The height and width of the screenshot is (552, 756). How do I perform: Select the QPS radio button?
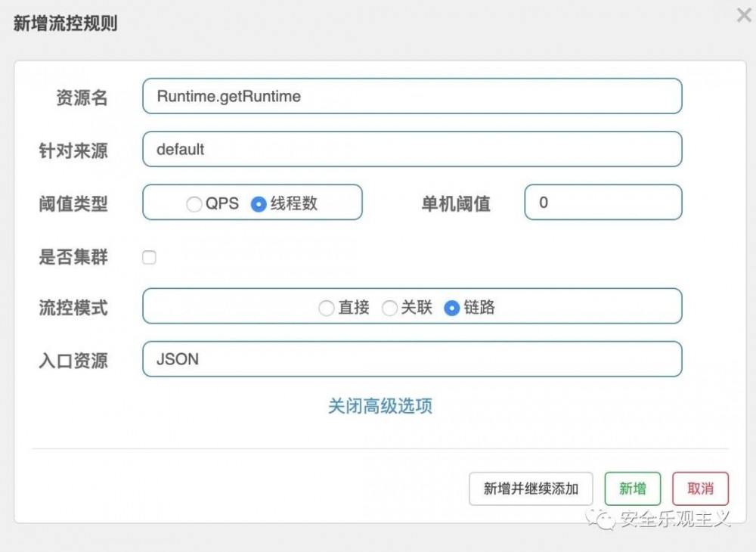tap(194, 204)
